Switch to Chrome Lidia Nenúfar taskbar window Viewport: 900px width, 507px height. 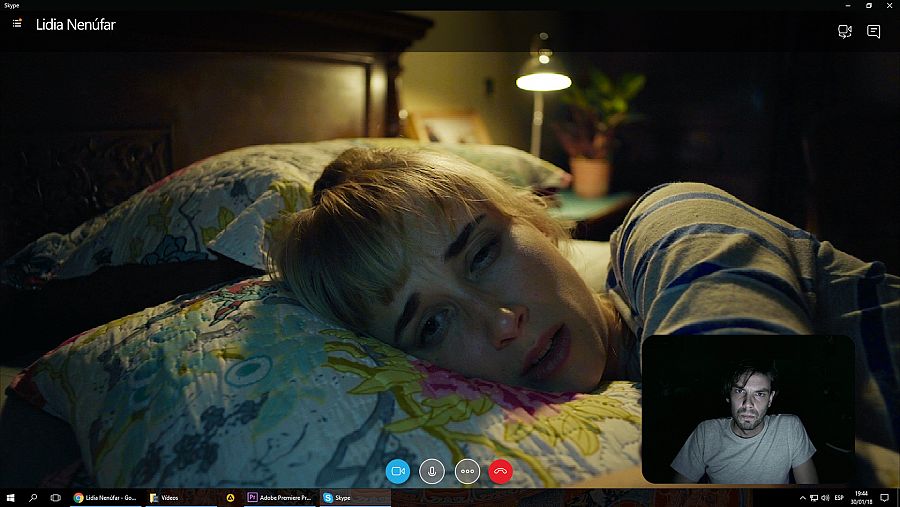coord(106,498)
